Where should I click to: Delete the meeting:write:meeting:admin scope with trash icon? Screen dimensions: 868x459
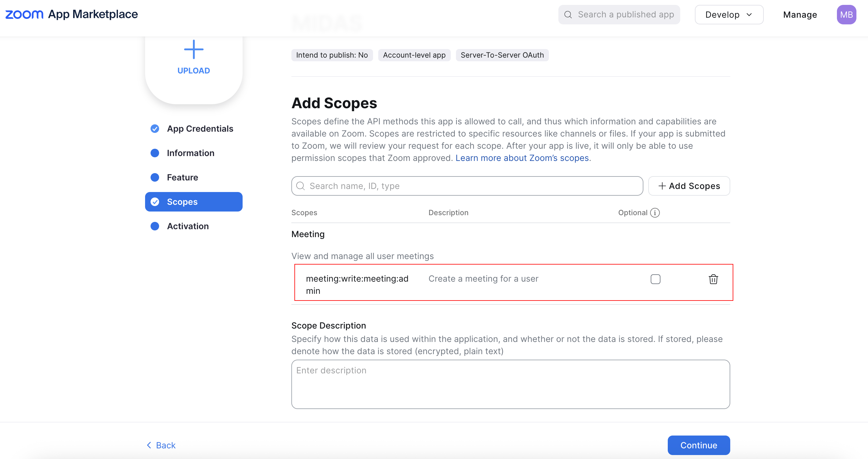[713, 279]
